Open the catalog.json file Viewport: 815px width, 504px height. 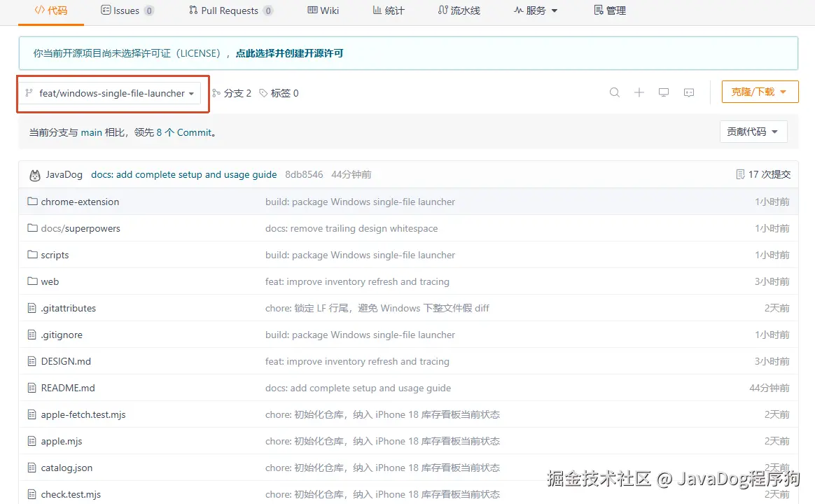pos(67,468)
